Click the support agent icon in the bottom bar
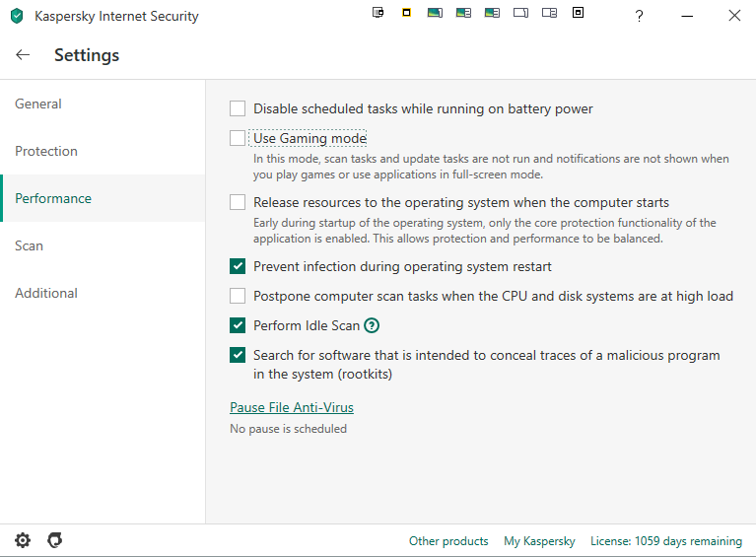Viewport: 756px width, 557px height. (55, 540)
